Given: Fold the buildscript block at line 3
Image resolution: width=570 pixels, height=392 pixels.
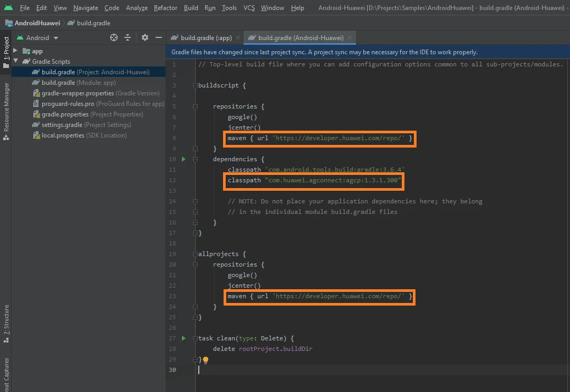Looking at the screenshot, I should coord(195,85).
